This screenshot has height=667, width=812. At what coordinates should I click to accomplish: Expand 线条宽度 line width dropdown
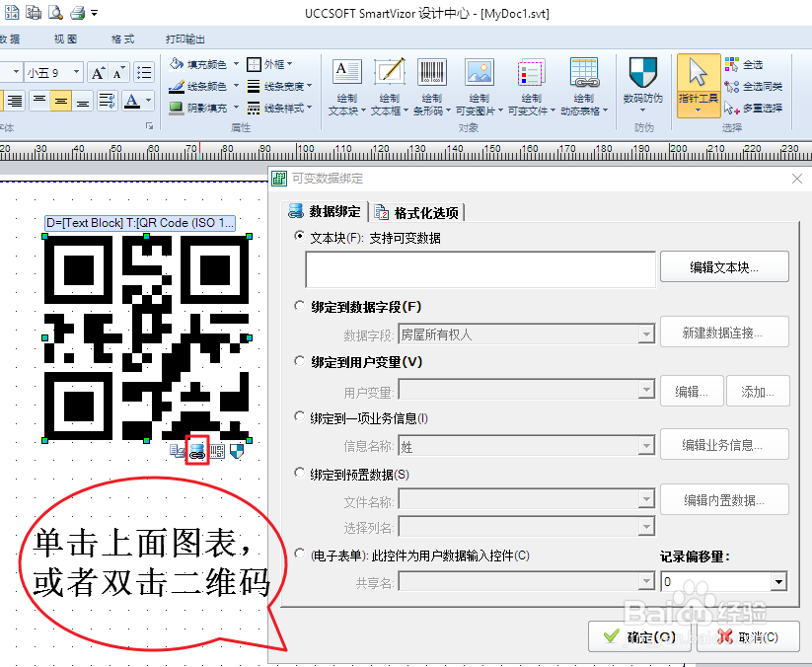[309, 86]
